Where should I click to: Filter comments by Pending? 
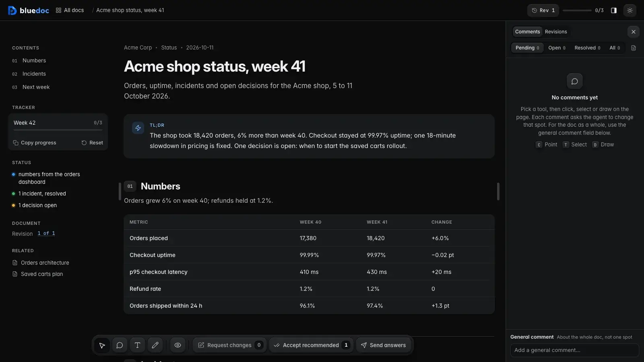tap(527, 48)
